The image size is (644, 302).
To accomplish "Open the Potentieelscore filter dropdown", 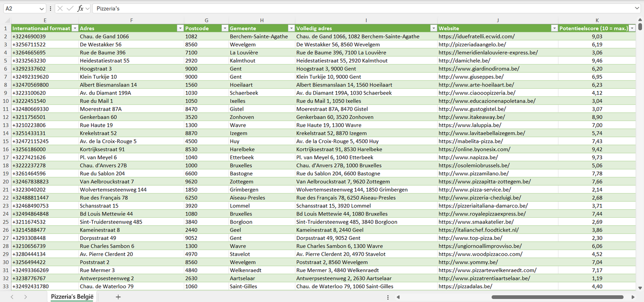I will [x=632, y=28].
